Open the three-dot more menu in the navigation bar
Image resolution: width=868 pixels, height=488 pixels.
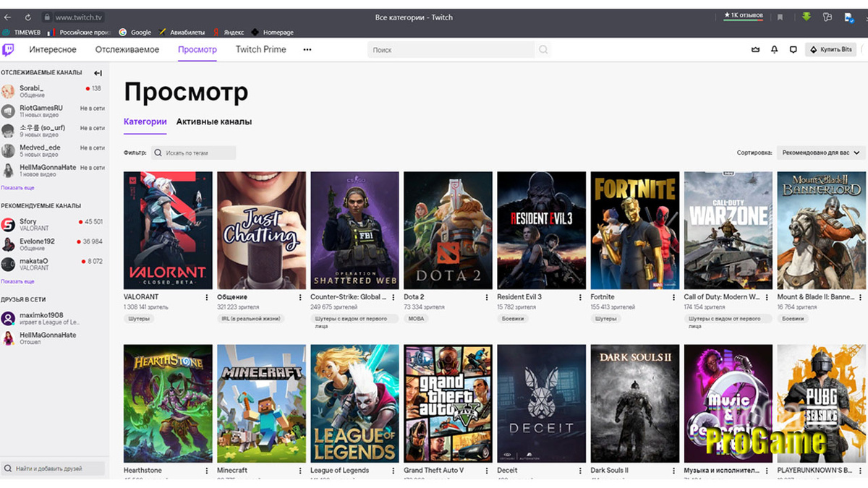[x=307, y=50]
